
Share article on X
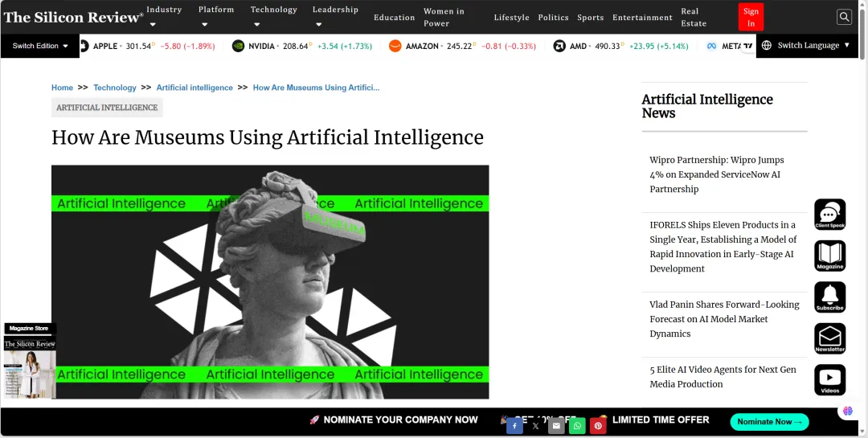[x=535, y=426]
